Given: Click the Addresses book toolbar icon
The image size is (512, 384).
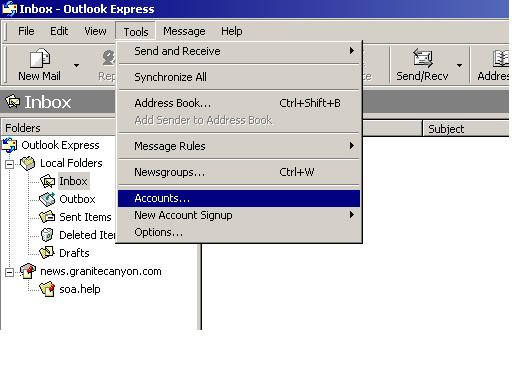Looking at the screenshot, I should (501, 58).
